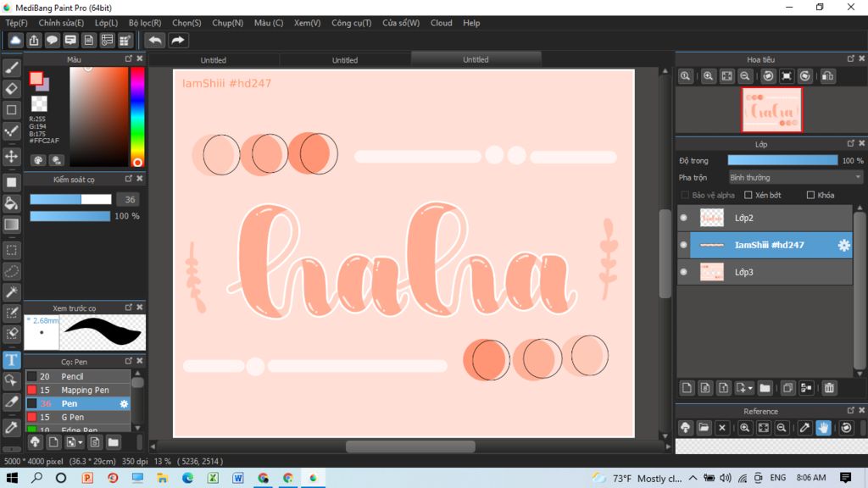
Task: Open the Bộ lọc(R) menu
Action: pyautogui.click(x=145, y=23)
